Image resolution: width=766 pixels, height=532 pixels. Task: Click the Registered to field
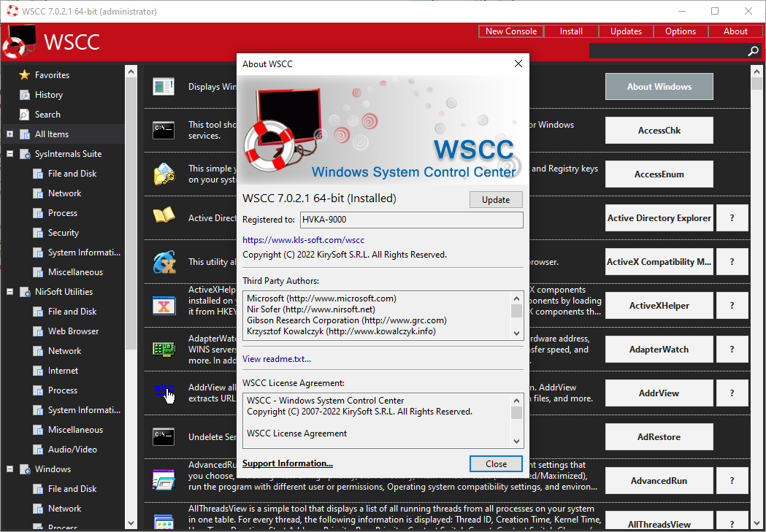coord(411,220)
